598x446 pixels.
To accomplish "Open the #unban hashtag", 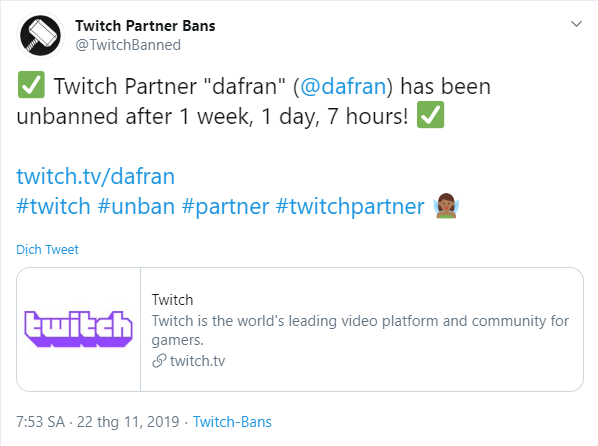I will point(136,206).
